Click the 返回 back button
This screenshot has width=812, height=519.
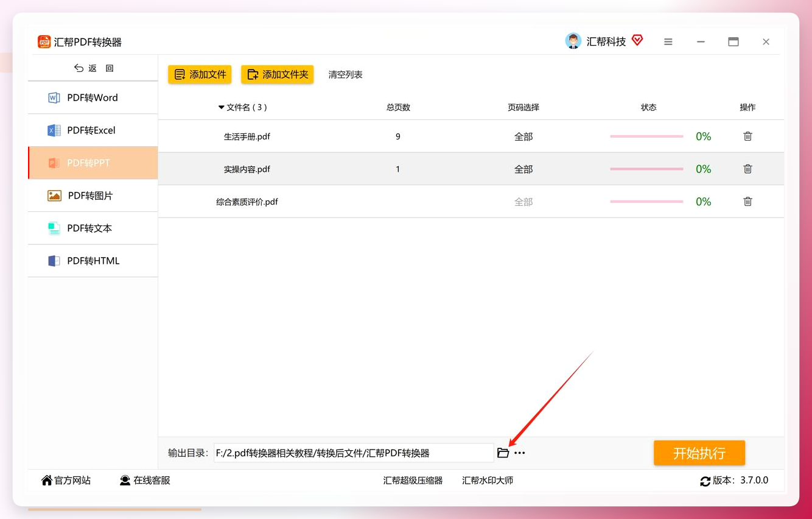[x=93, y=68]
